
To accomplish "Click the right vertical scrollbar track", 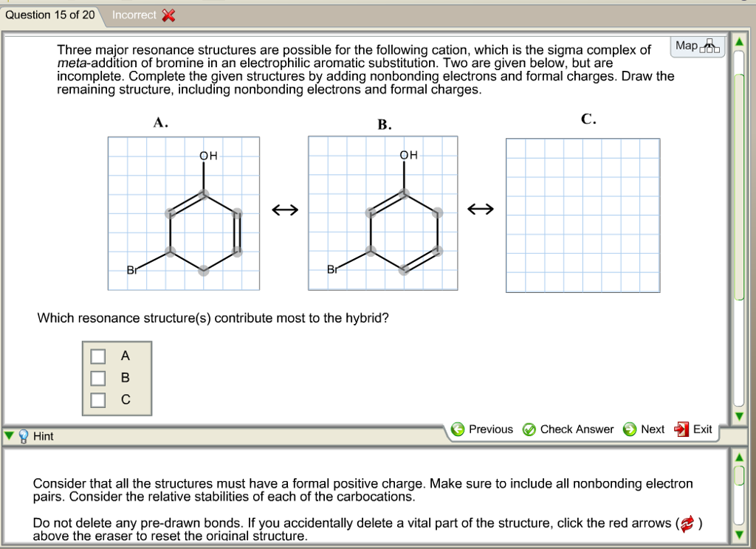I will tap(739, 221).
